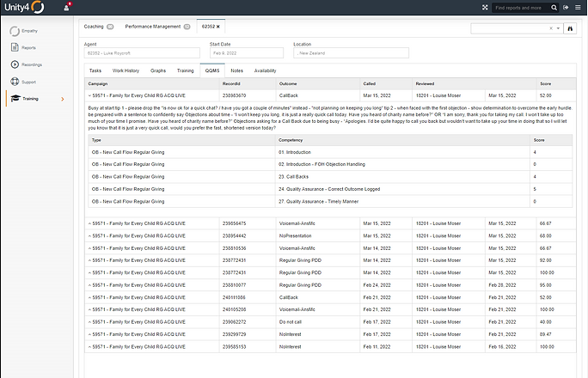Collapse record 238983670 row
The width and height of the screenshot is (588, 378).
pyautogui.click(x=89, y=95)
